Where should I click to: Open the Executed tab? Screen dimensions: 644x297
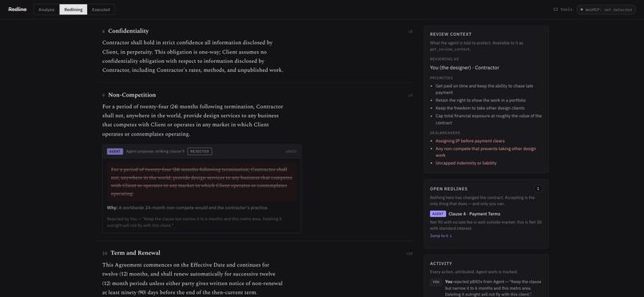(x=101, y=10)
